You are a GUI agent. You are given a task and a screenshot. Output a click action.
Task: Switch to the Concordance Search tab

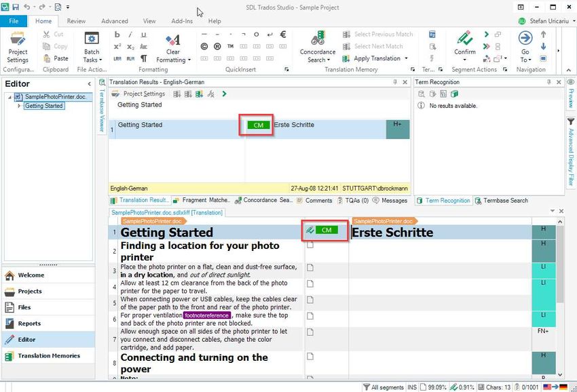tap(264, 201)
